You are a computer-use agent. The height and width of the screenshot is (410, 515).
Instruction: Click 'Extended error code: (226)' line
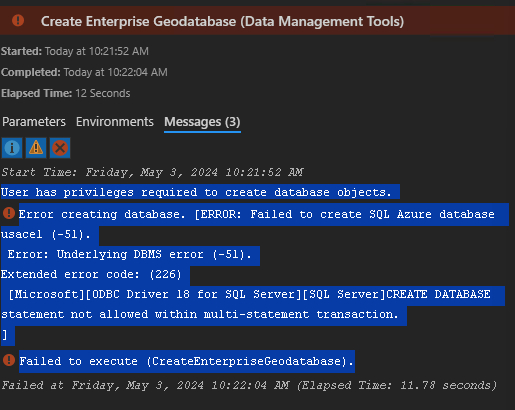(91, 275)
